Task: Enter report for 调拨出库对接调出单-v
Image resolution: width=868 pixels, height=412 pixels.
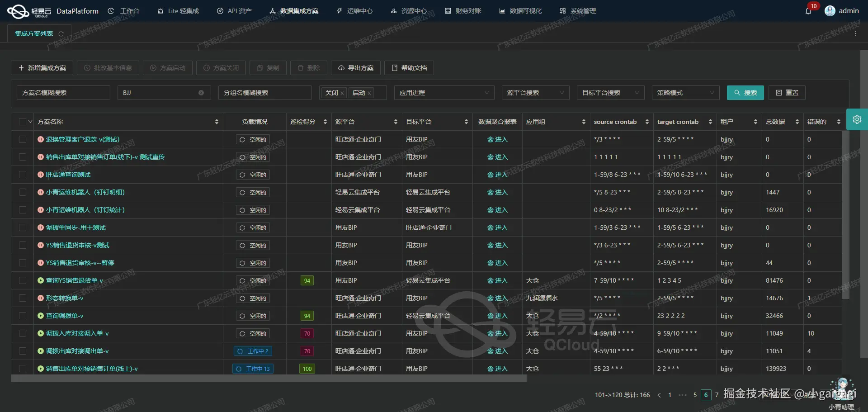Action: click(497, 351)
